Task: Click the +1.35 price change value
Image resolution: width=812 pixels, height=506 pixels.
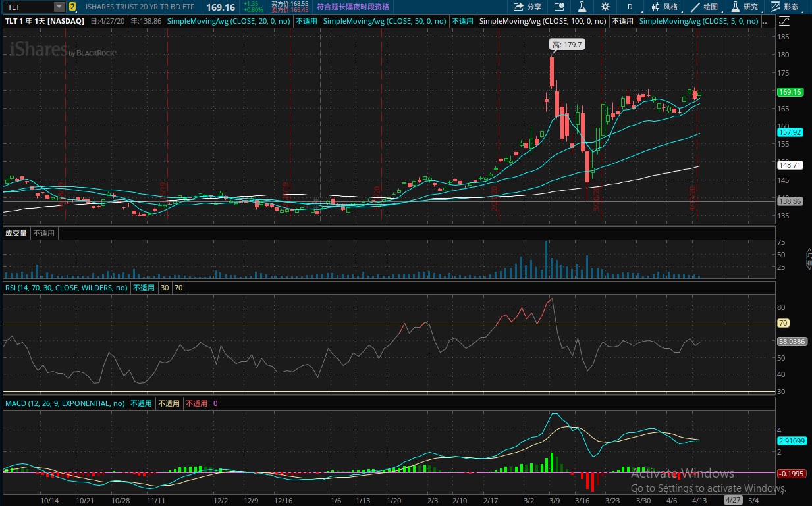Action: [x=250, y=4]
